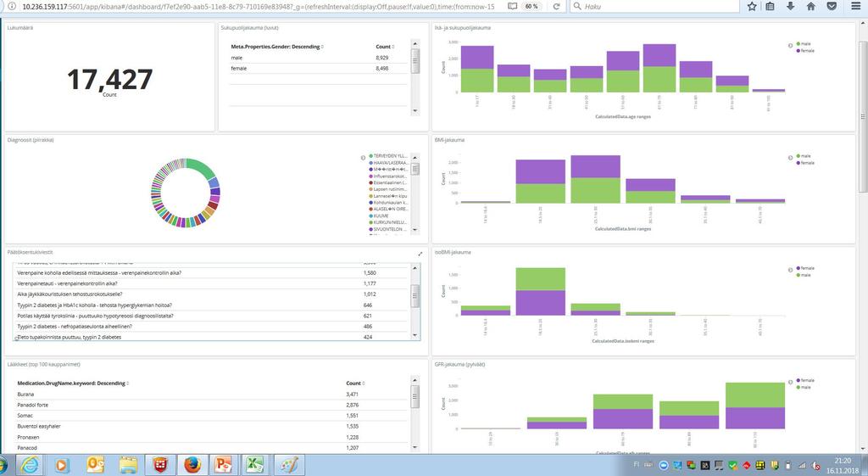Click male legend swatch in age chart
The width and height of the screenshot is (868, 476).
(x=798, y=44)
